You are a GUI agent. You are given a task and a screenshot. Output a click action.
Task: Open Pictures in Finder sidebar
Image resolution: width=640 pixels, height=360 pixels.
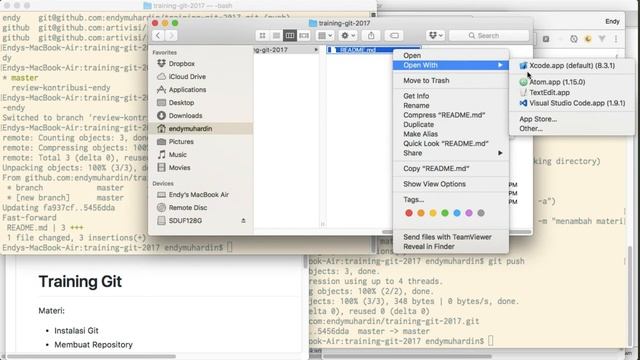181,142
